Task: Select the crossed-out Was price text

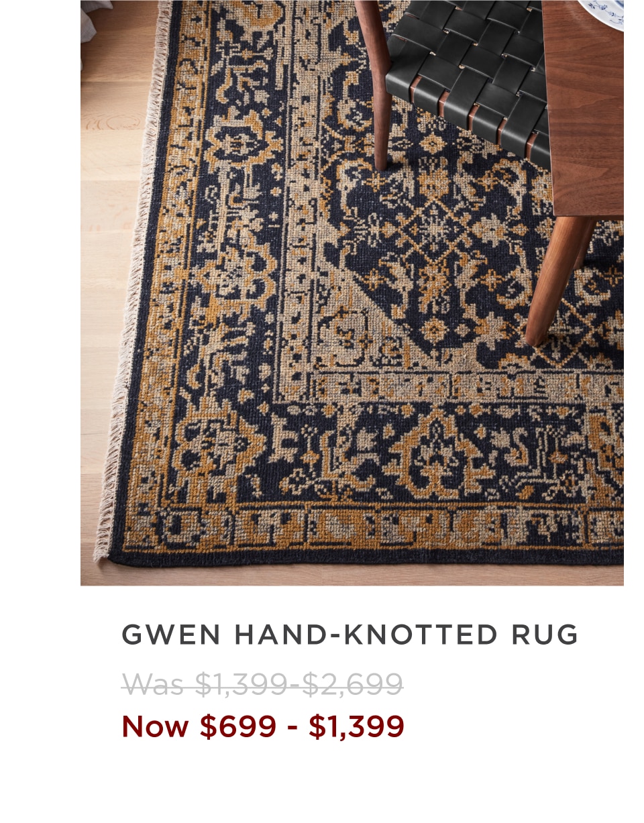Action: click(x=262, y=684)
